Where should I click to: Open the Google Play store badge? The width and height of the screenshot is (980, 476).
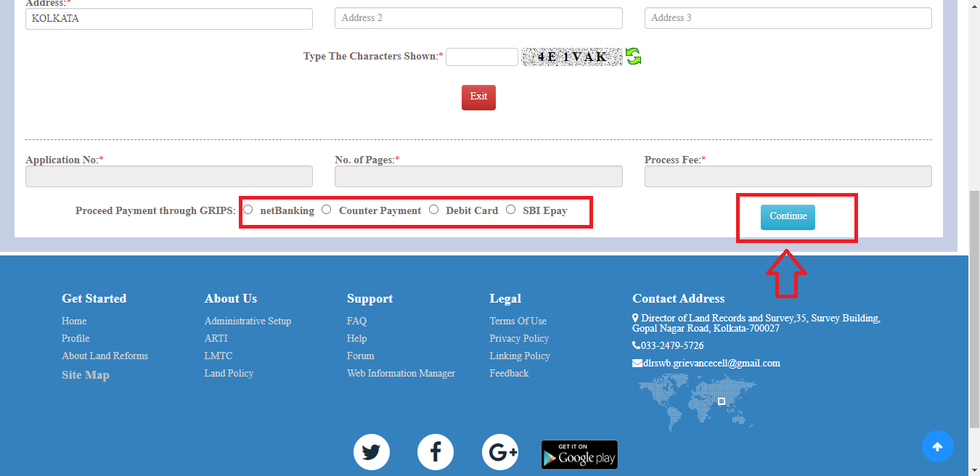tap(579, 455)
